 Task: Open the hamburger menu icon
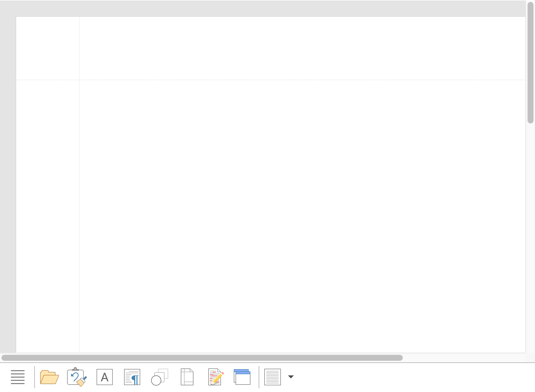[x=18, y=377]
